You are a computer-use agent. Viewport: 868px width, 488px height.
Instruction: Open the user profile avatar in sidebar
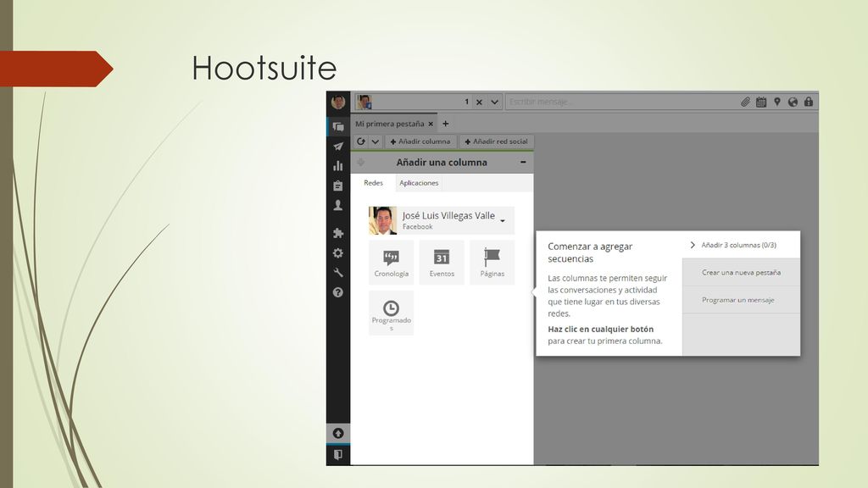tap(338, 102)
